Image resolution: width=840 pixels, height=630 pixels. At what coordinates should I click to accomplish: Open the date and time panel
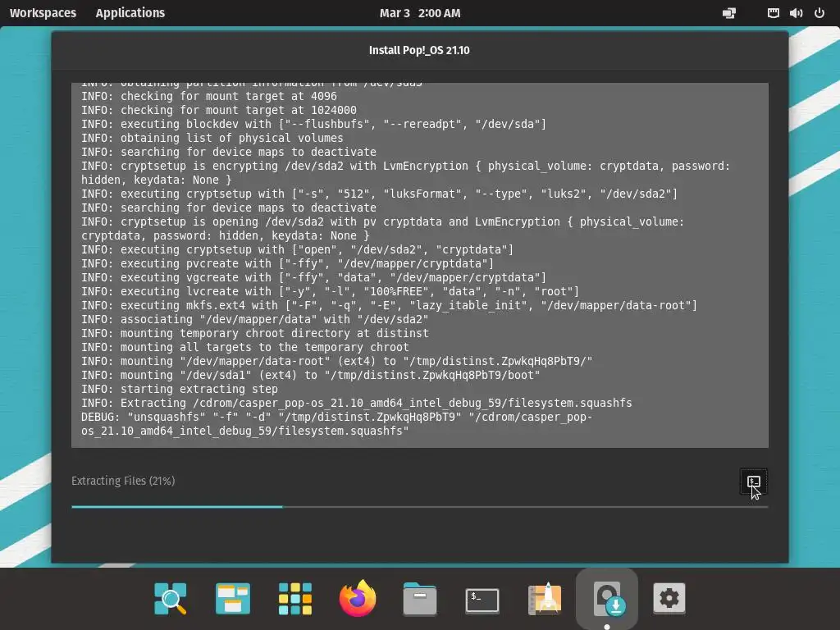click(x=420, y=13)
